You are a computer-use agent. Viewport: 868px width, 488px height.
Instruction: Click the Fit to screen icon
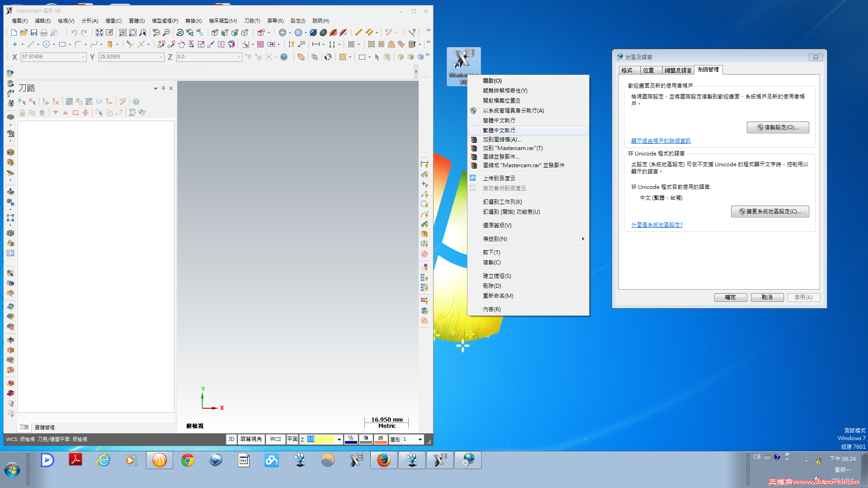pos(99,33)
